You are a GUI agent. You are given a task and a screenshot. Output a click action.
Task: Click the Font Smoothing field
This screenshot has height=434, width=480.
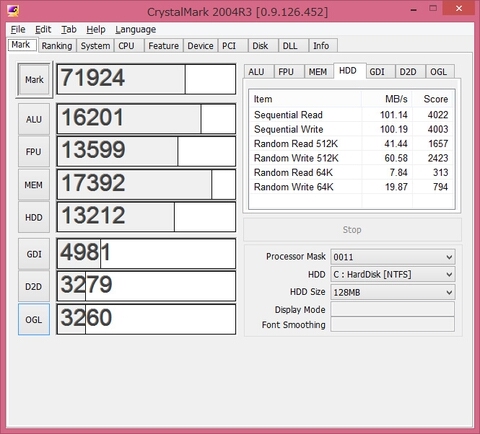point(392,324)
